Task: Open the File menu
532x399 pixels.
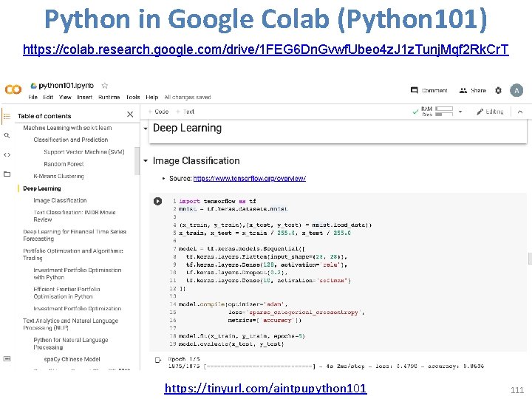Action: coord(33,97)
